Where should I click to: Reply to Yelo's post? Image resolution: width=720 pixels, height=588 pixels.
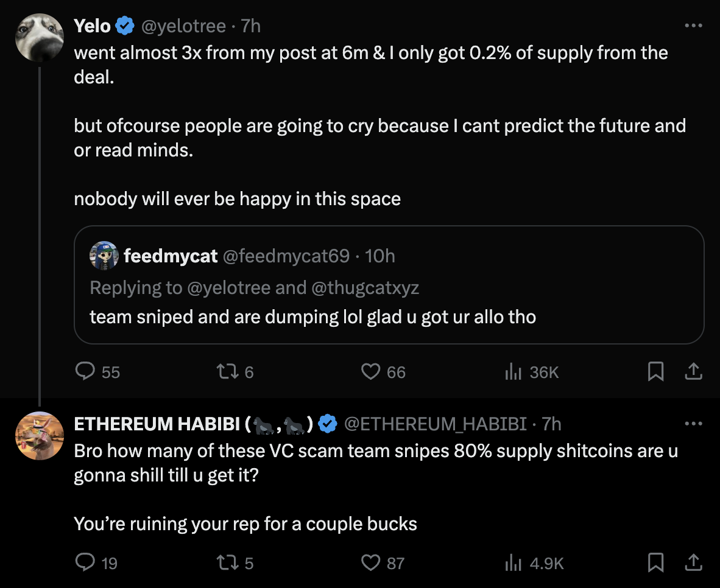tap(85, 371)
